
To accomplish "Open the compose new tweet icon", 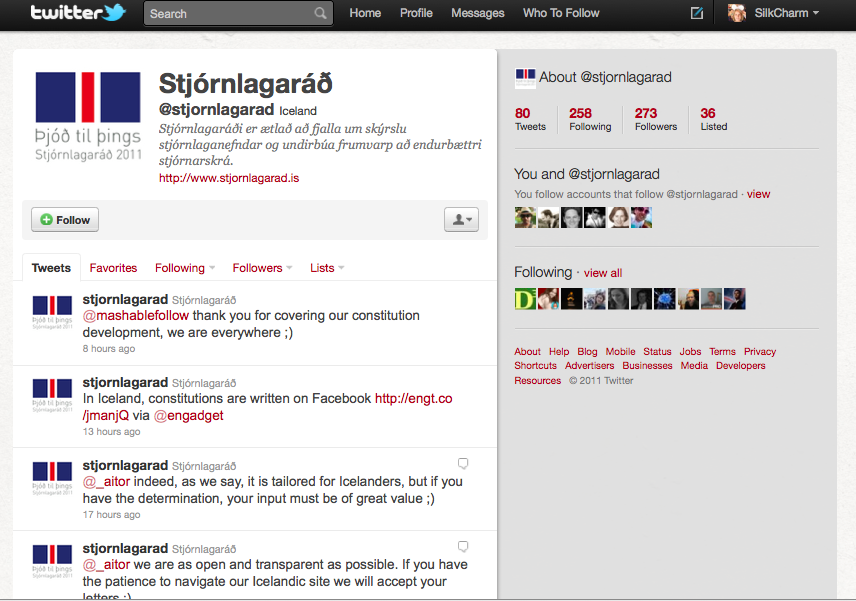I will 697,13.
